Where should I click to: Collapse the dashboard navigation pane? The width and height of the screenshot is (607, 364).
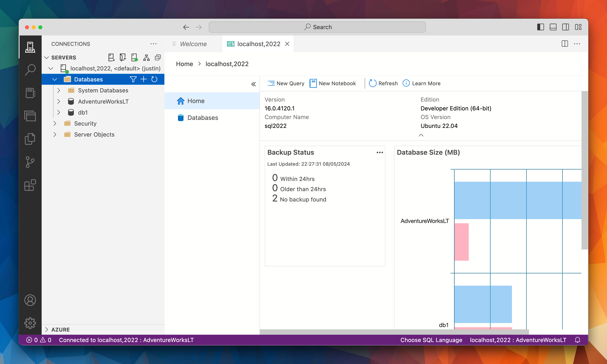pyautogui.click(x=254, y=84)
